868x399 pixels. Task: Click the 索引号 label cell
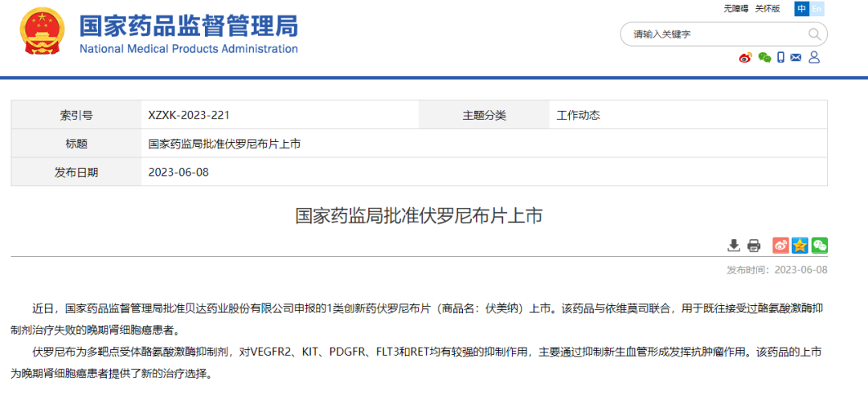[x=76, y=116]
